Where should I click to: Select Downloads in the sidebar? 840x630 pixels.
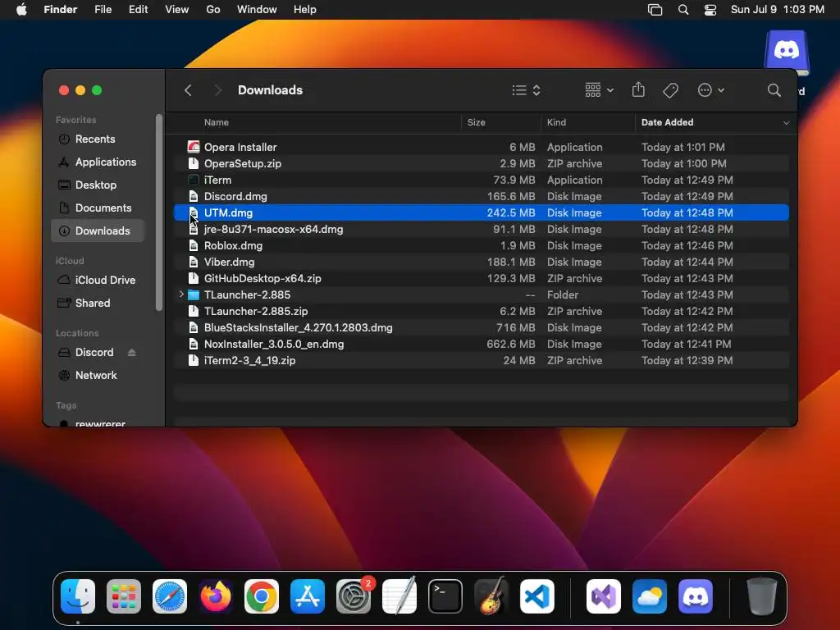[x=98, y=231]
